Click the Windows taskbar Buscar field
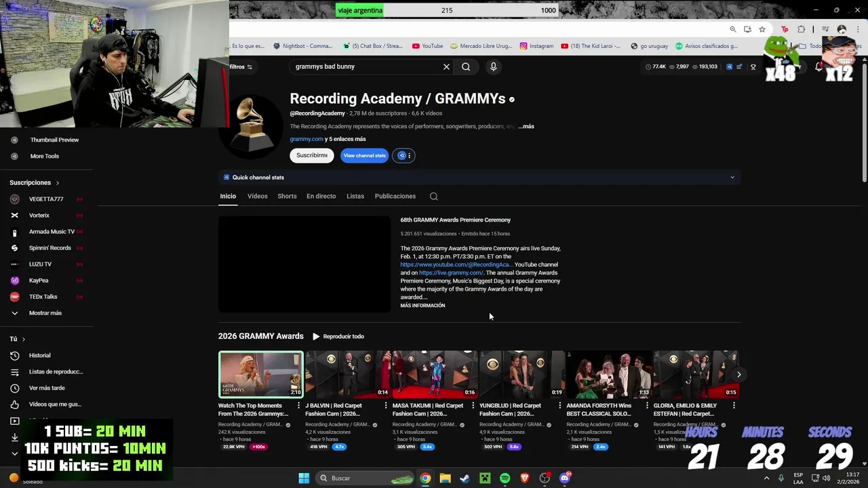 pyautogui.click(x=365, y=478)
